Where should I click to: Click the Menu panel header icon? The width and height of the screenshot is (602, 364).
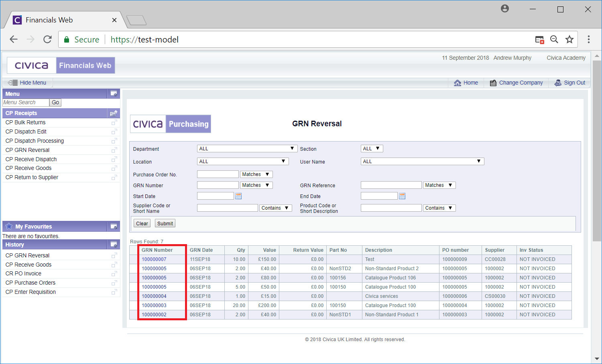(x=114, y=93)
